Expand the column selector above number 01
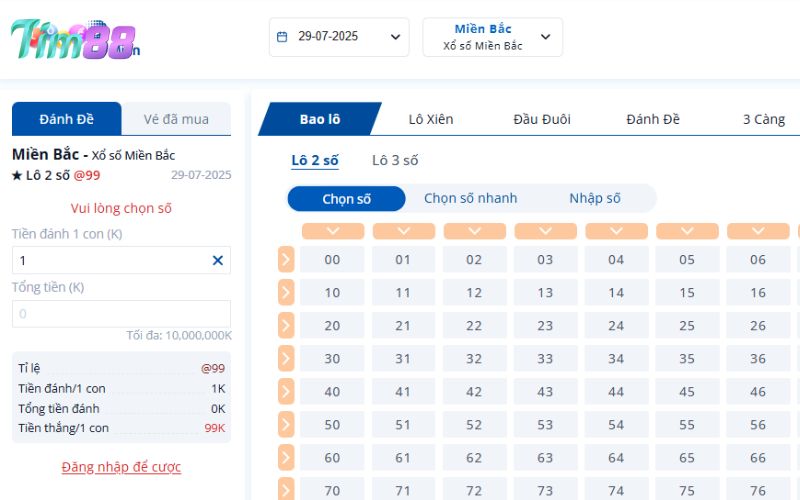The height and width of the screenshot is (500, 800). pyautogui.click(x=403, y=231)
